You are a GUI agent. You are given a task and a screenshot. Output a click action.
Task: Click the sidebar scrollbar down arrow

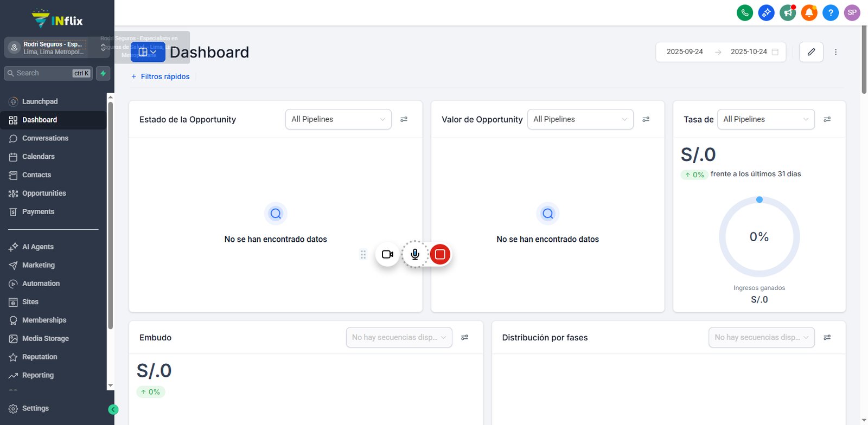(110, 386)
